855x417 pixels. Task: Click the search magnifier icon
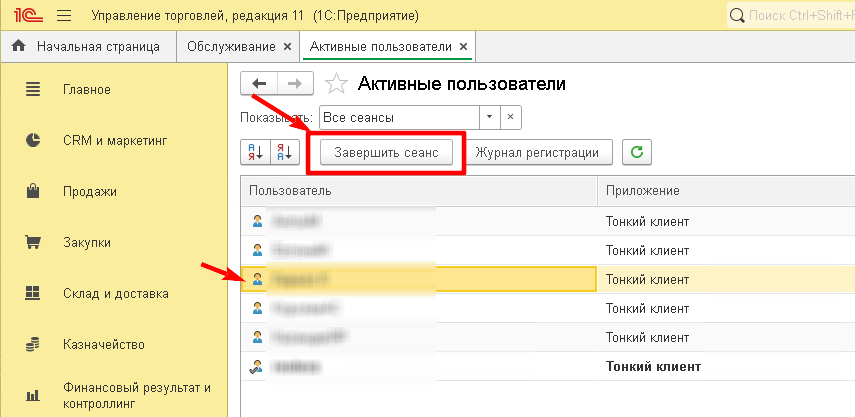(x=737, y=16)
